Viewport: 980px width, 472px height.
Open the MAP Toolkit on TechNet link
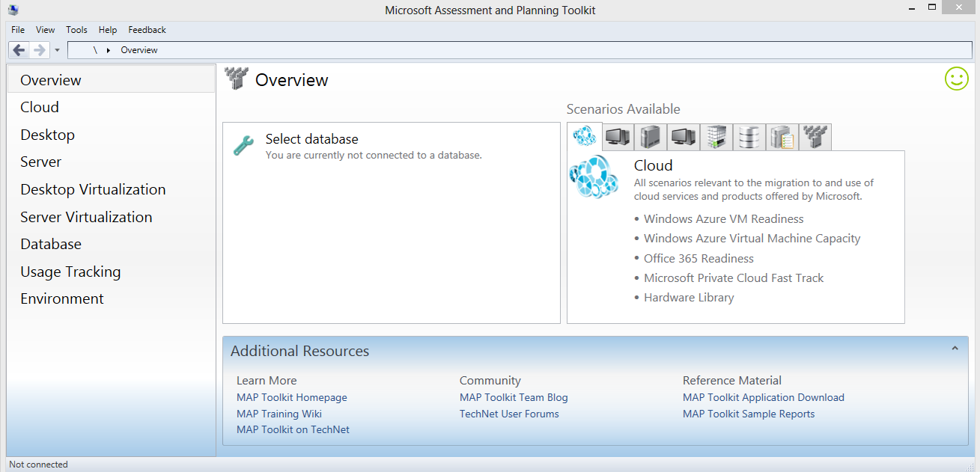293,429
